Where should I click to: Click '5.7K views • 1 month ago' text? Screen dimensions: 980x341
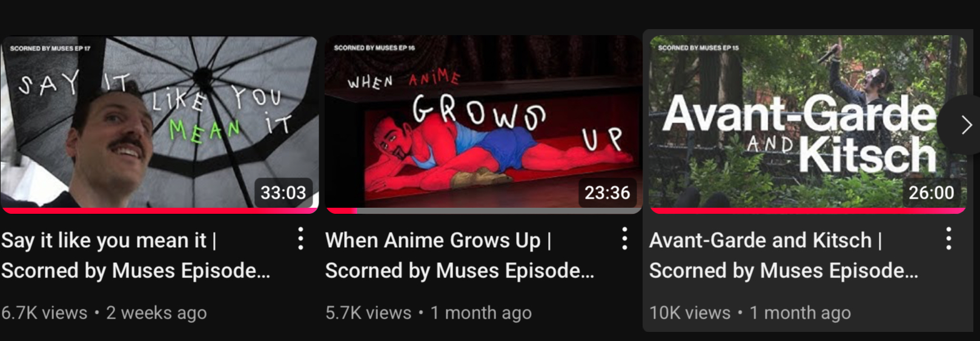428,313
